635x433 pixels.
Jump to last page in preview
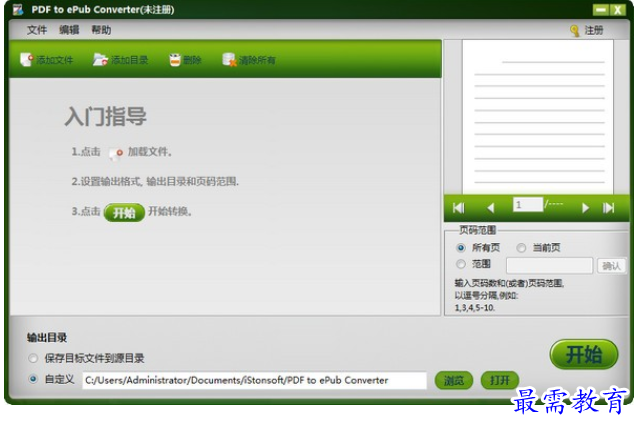(608, 208)
